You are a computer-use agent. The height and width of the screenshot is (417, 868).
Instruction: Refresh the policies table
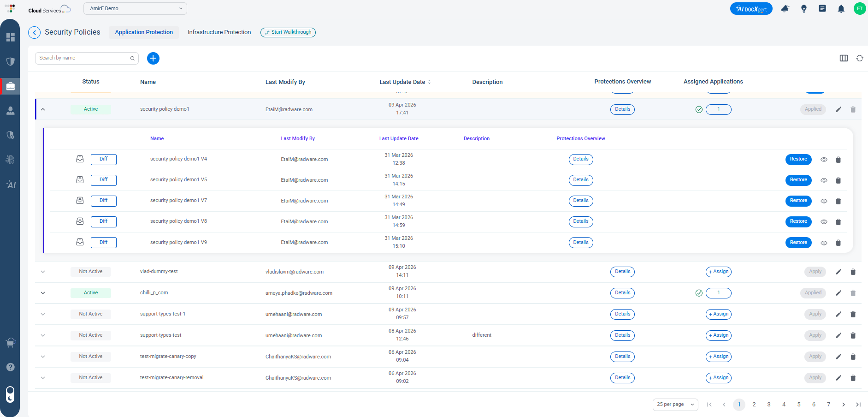pyautogui.click(x=859, y=58)
